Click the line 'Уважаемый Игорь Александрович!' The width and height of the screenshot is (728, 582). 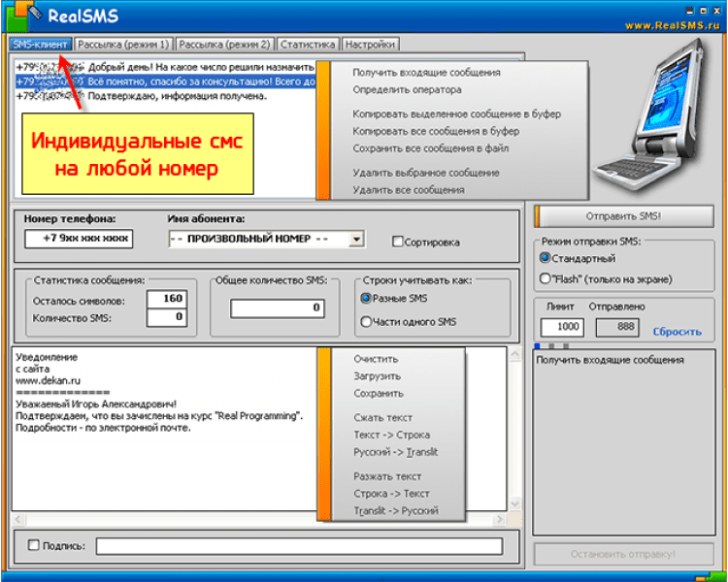[x=96, y=404]
